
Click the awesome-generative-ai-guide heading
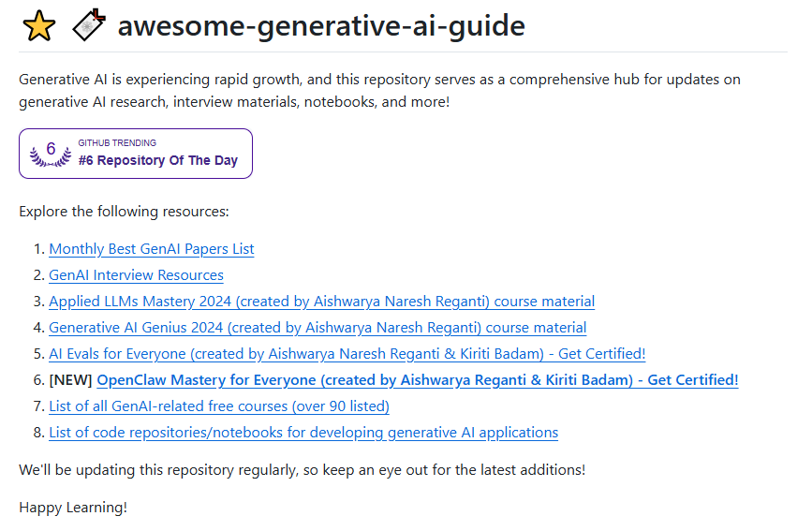point(321,26)
